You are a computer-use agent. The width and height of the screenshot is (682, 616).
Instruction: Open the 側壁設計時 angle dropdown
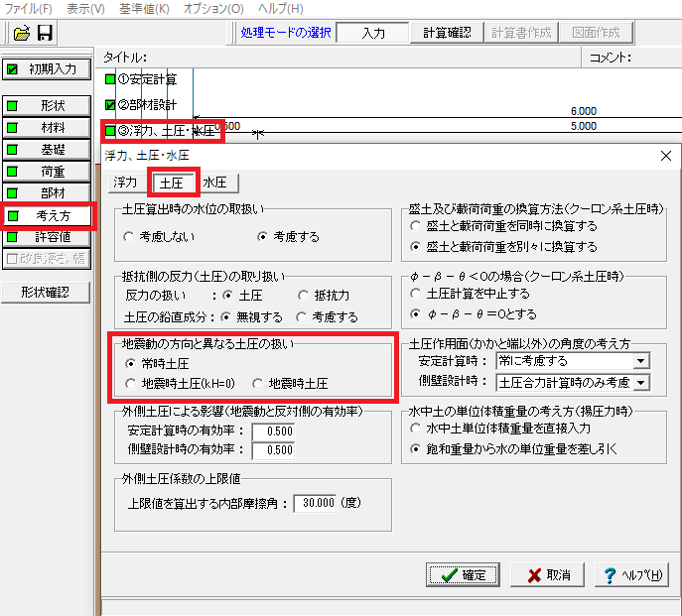(573, 383)
